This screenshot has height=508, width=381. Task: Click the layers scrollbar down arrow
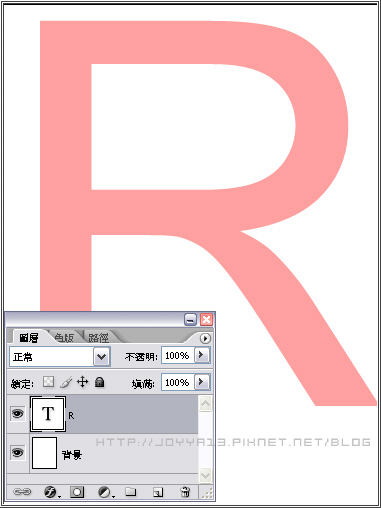pos(205,475)
